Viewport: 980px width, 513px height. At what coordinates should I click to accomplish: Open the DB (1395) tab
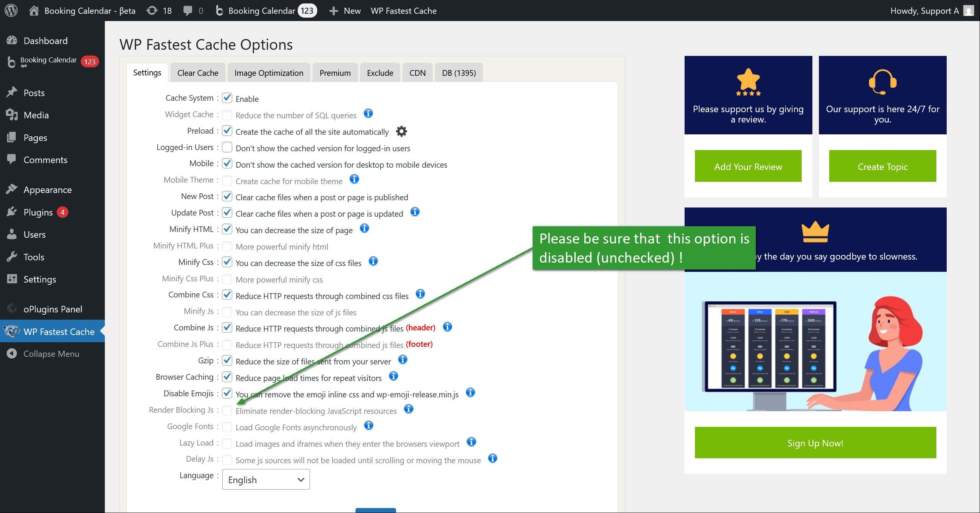tap(459, 73)
